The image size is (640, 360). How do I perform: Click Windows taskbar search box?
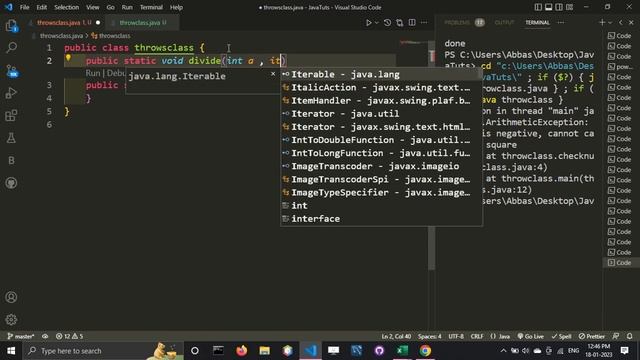click(x=103, y=351)
